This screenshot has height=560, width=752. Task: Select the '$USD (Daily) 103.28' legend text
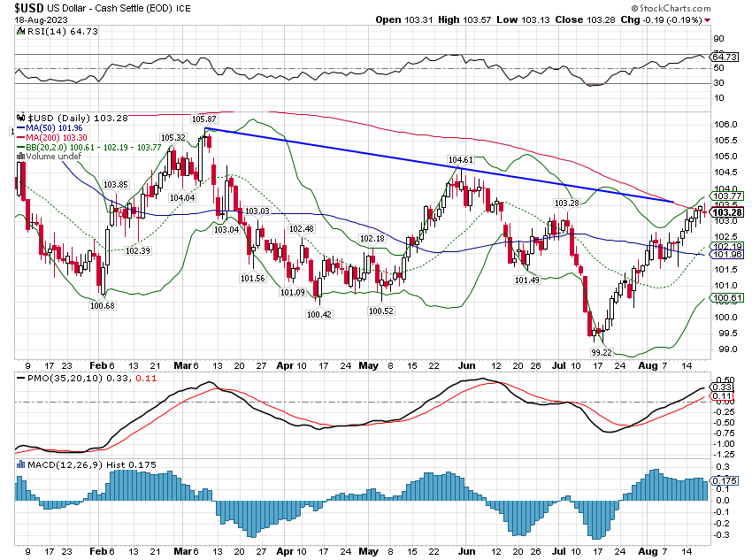[78, 118]
